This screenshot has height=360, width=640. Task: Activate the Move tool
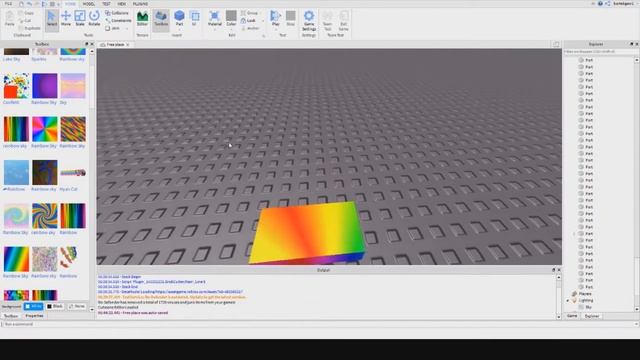pos(66,19)
